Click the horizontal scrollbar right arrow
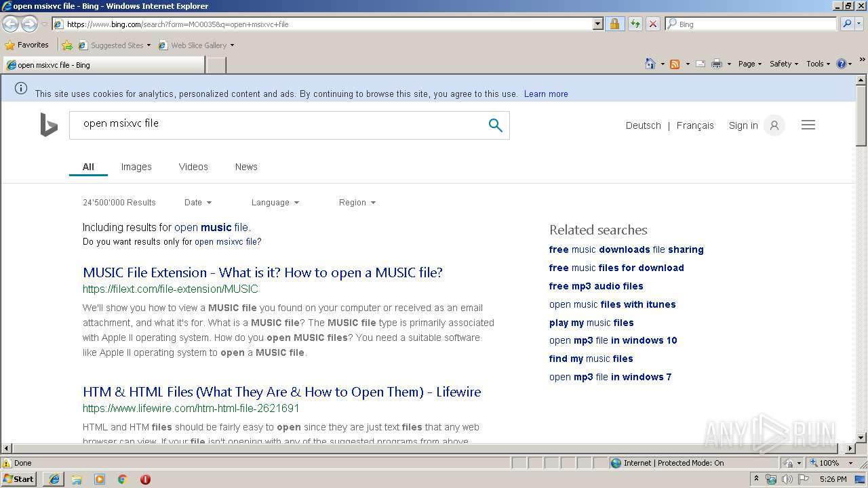The image size is (868, 488). pyautogui.click(x=850, y=449)
